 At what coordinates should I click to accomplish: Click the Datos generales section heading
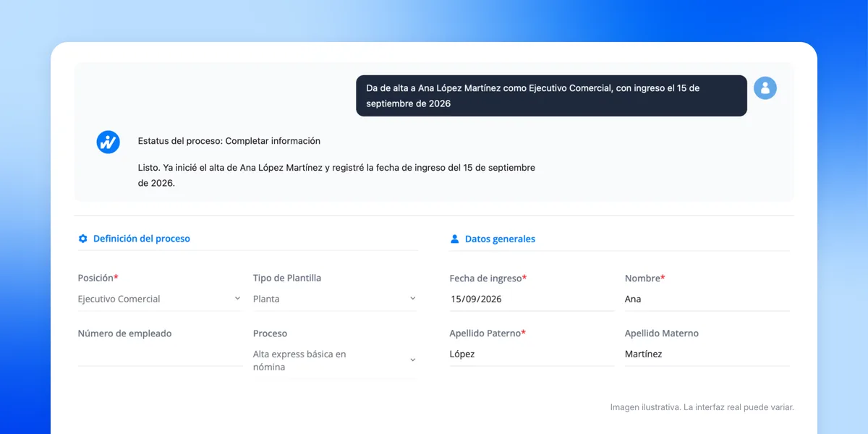[x=500, y=239]
